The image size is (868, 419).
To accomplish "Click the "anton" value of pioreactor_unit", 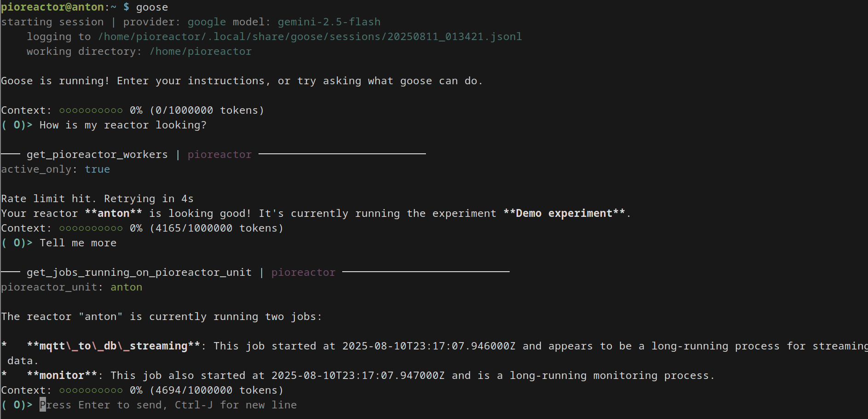I will coord(126,287).
